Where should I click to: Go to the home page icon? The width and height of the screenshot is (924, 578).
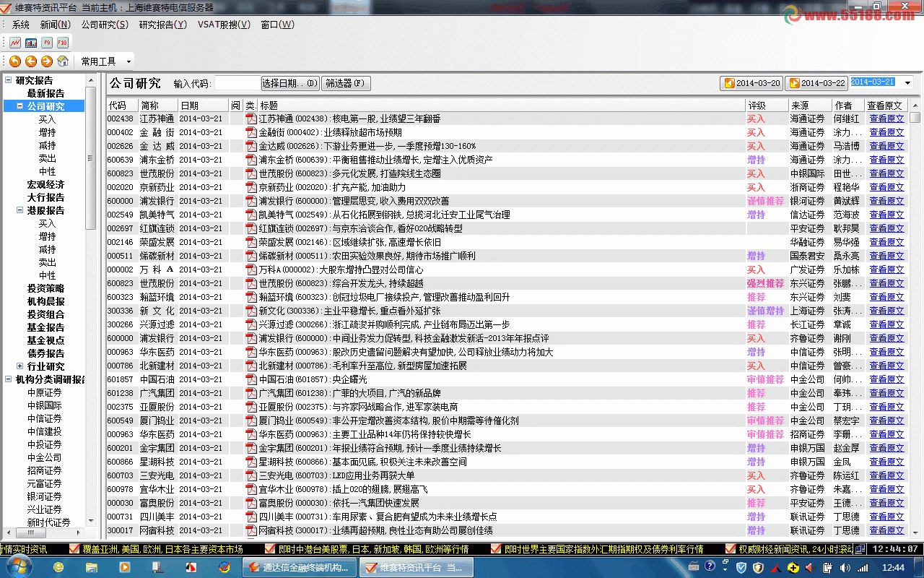63,61
